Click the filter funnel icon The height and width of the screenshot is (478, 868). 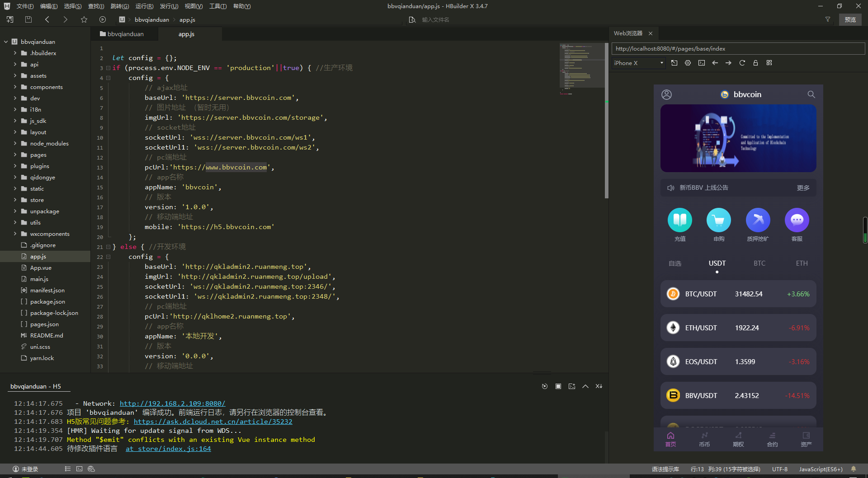click(x=828, y=19)
